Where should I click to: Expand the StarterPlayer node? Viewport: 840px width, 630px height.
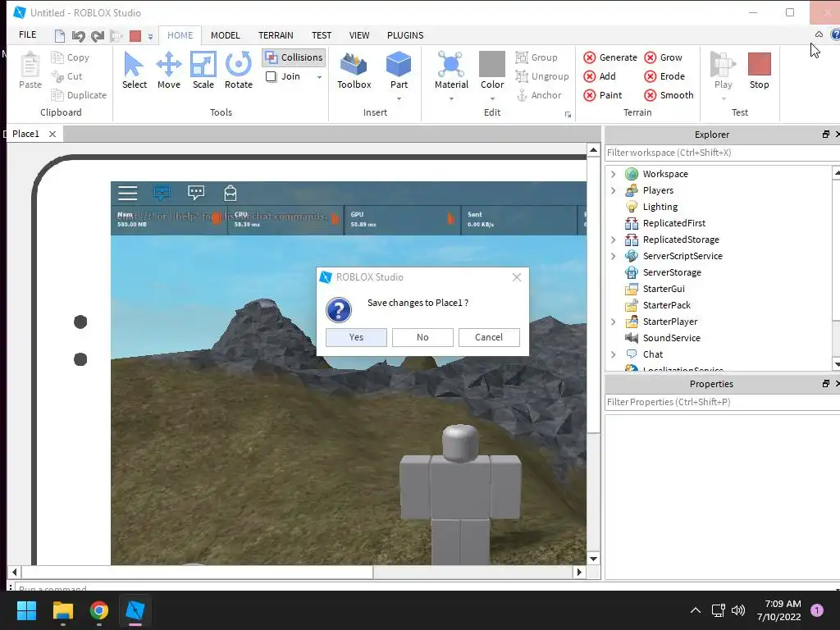614,322
